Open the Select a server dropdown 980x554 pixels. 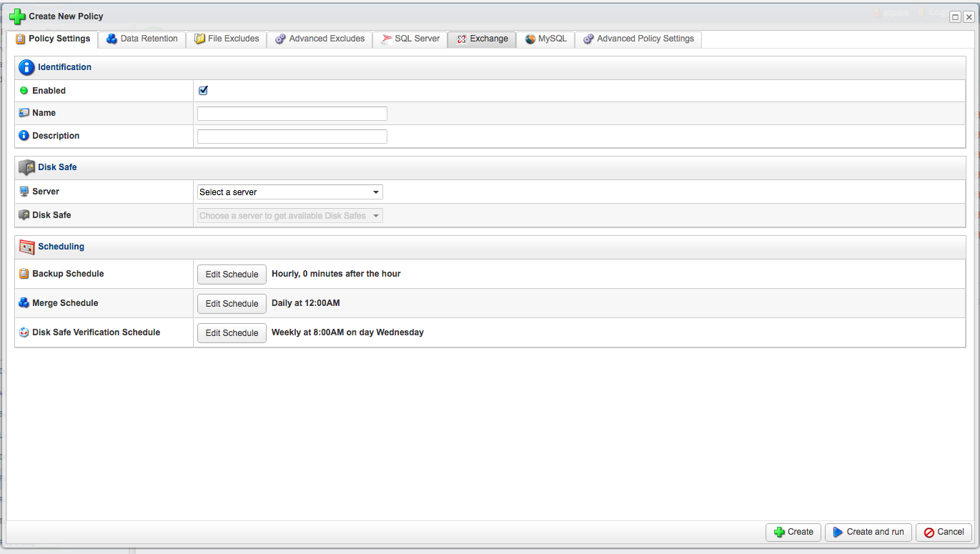pyautogui.click(x=289, y=192)
